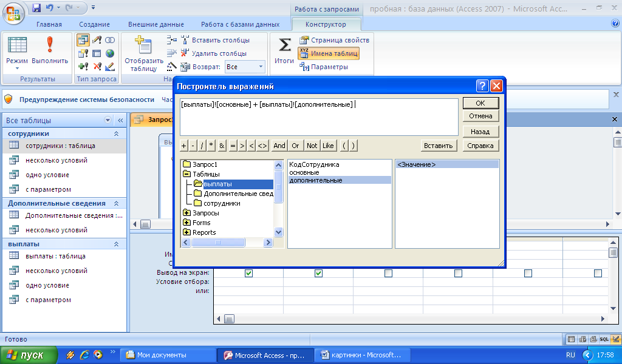
Task: Open the Главная ribbon tab
Action: coord(49,24)
